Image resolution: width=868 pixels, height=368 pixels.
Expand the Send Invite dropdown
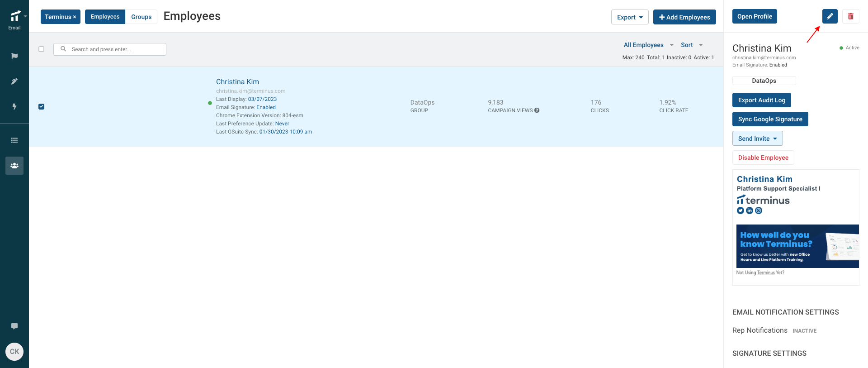[758, 139]
